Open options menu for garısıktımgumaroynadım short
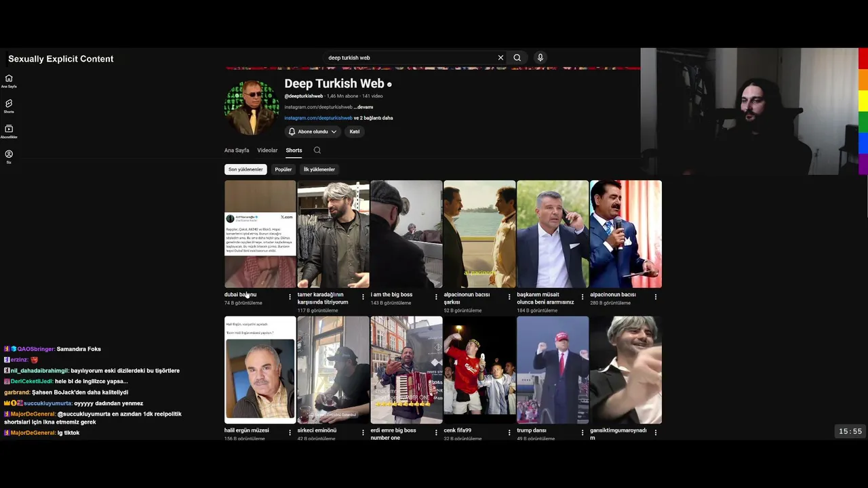This screenshot has width=868, height=488. [x=656, y=432]
